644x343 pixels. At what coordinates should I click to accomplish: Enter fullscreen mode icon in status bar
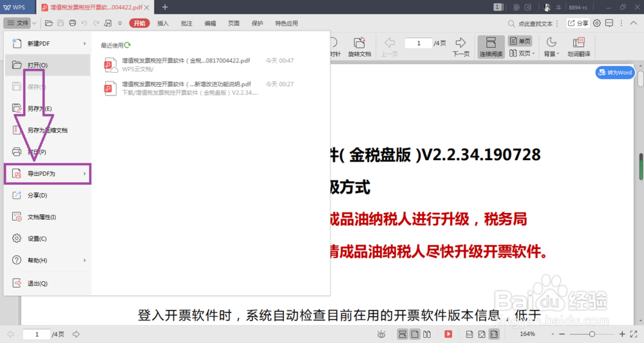[x=634, y=335]
